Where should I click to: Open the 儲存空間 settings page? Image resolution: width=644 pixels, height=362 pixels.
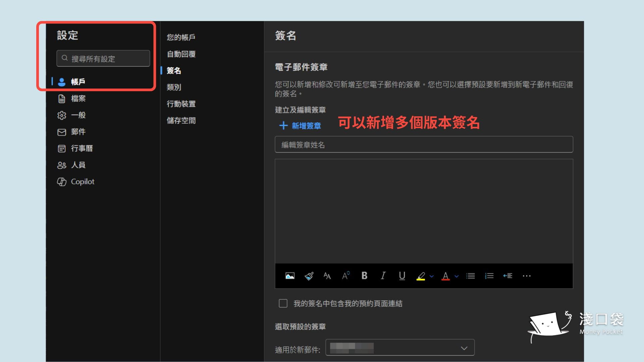[x=181, y=120]
